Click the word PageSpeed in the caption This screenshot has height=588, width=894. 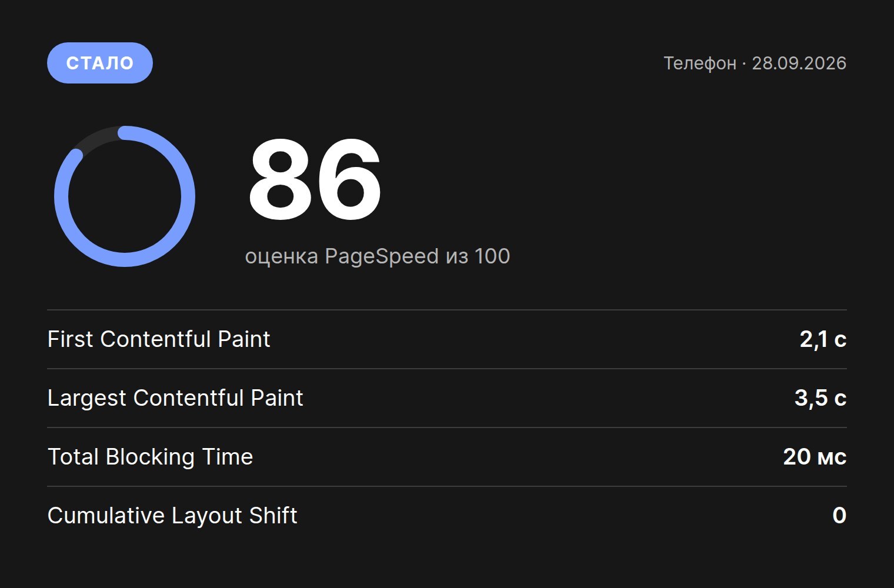tap(382, 256)
